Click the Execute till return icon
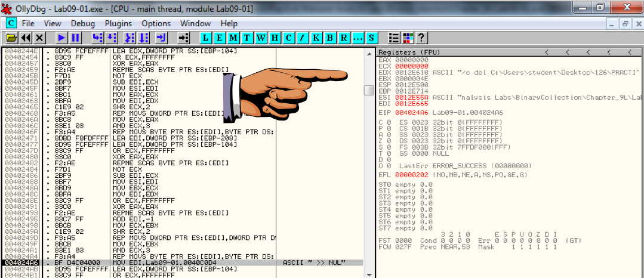This screenshot has height=278, width=644. click(161, 38)
